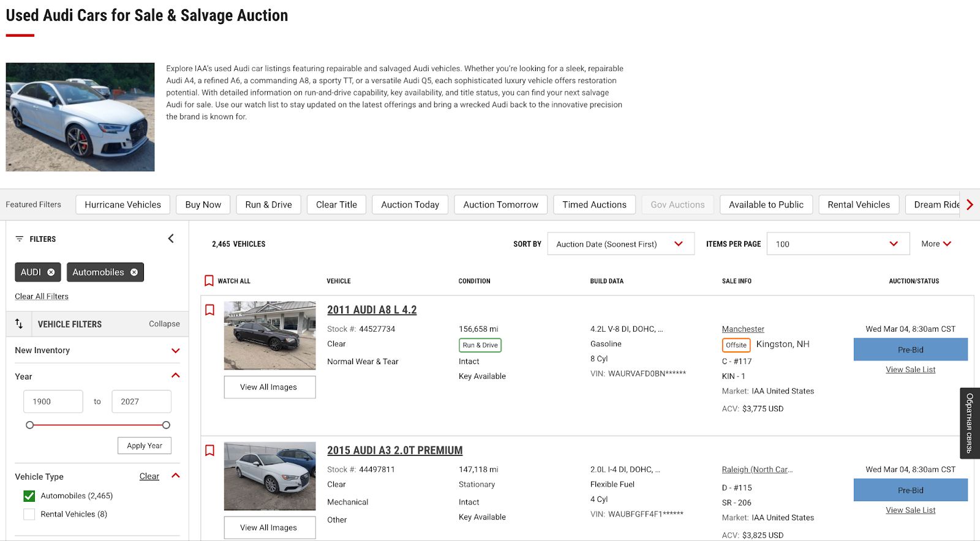Click the Run & Drive condition badge
The image size is (980, 541).
(480, 345)
